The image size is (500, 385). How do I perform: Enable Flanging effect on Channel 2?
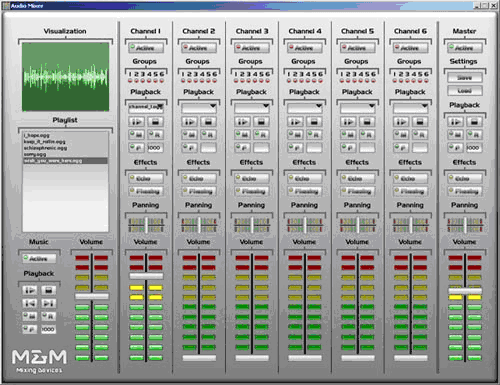(x=199, y=191)
